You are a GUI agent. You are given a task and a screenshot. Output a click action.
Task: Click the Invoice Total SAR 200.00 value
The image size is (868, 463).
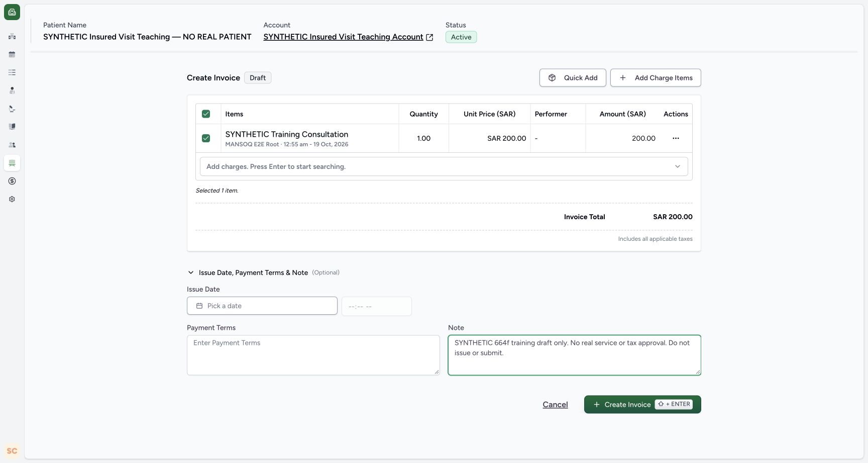pyautogui.click(x=673, y=217)
